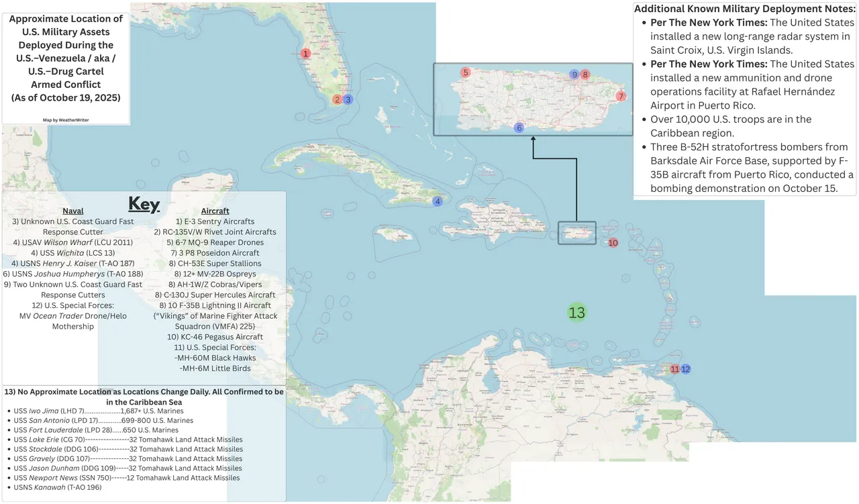
Task: Click '-MH-60M Black Hawks'
Action: (215, 358)
